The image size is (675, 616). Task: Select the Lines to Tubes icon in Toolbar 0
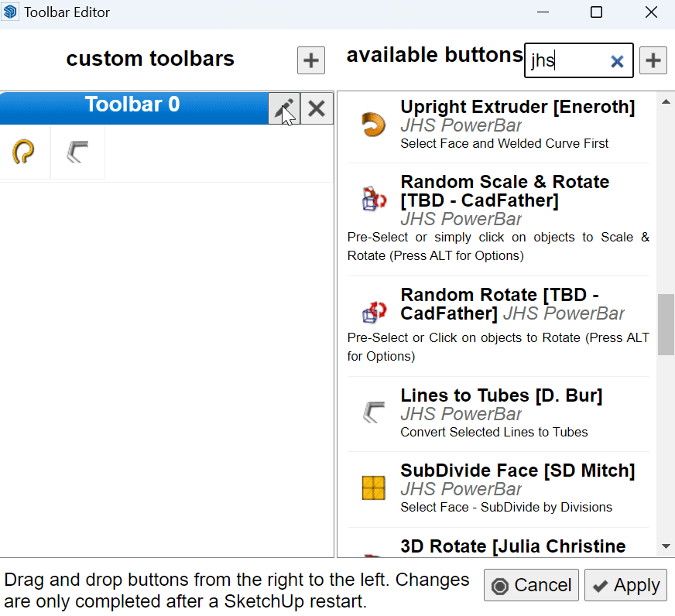[77, 152]
